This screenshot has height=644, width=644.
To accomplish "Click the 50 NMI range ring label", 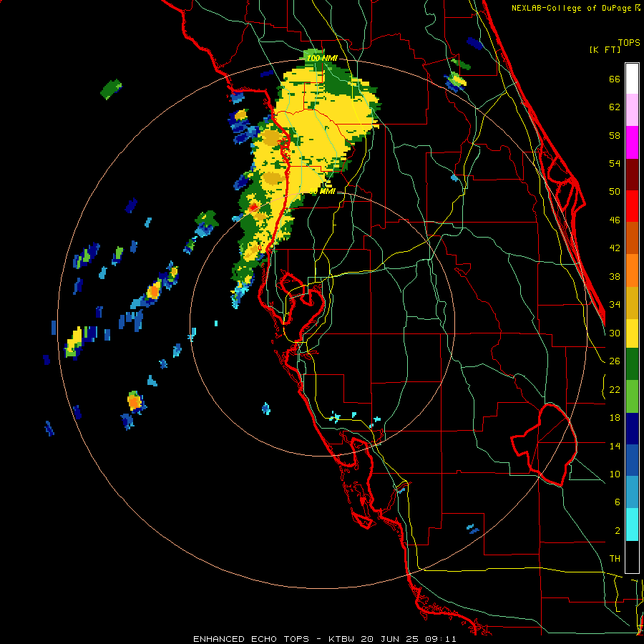I will [322, 191].
